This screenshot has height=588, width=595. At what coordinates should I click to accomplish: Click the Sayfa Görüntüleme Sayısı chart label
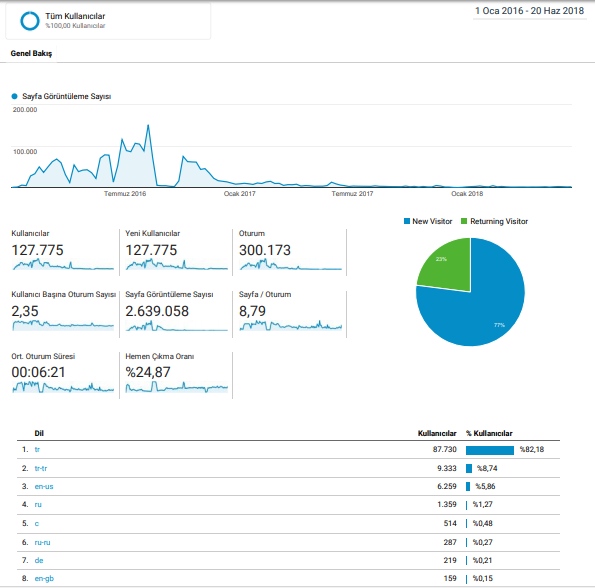66,96
